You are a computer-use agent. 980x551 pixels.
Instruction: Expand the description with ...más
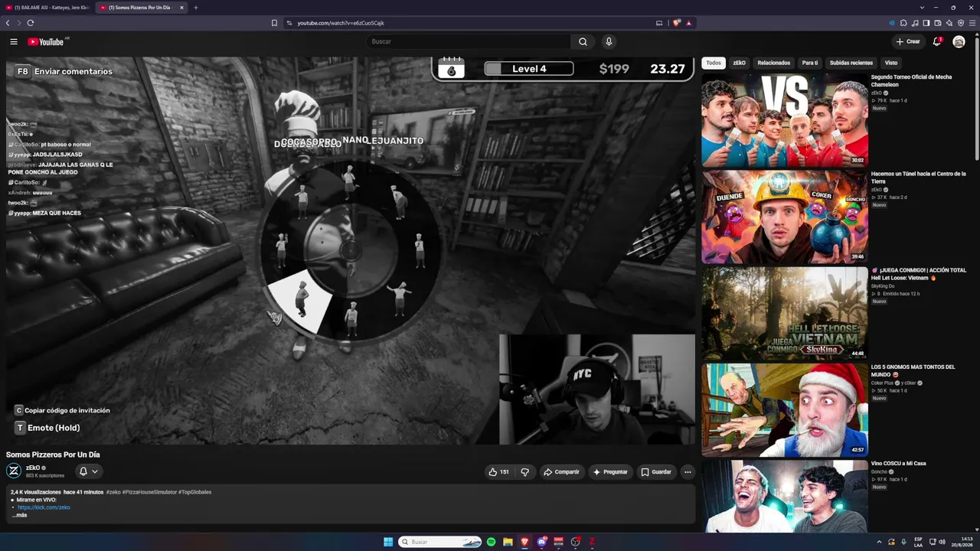[x=19, y=515]
